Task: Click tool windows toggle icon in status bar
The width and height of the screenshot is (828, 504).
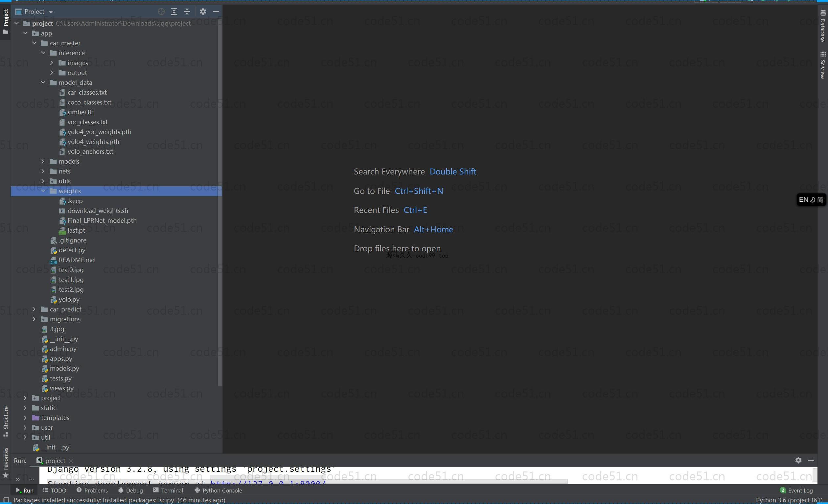Action: coord(6,500)
